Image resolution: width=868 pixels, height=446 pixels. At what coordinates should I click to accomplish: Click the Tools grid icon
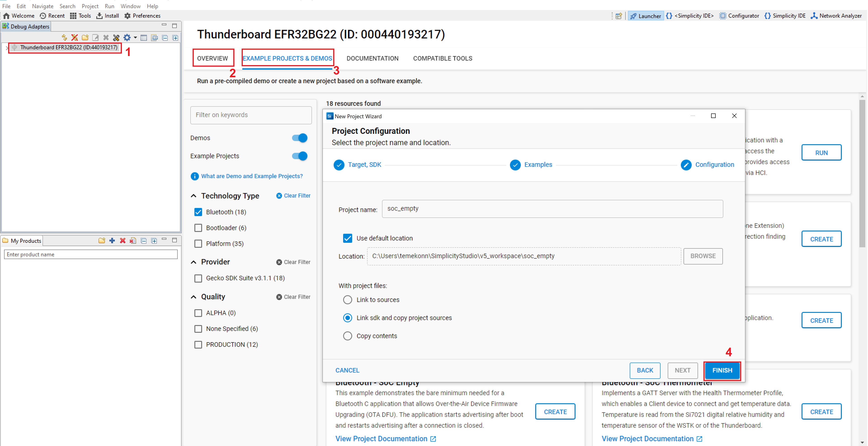pos(73,16)
